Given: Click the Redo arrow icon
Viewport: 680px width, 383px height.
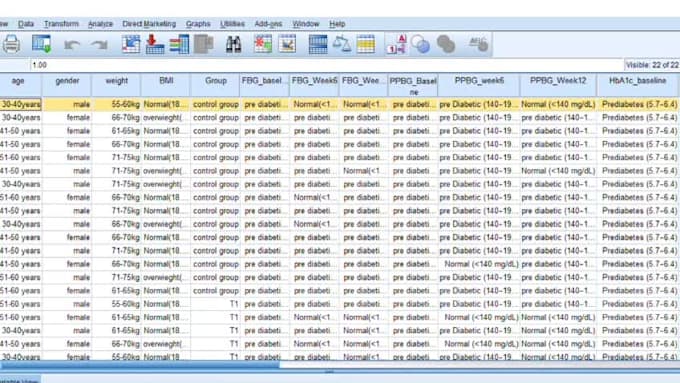Looking at the screenshot, I should click(99, 45).
